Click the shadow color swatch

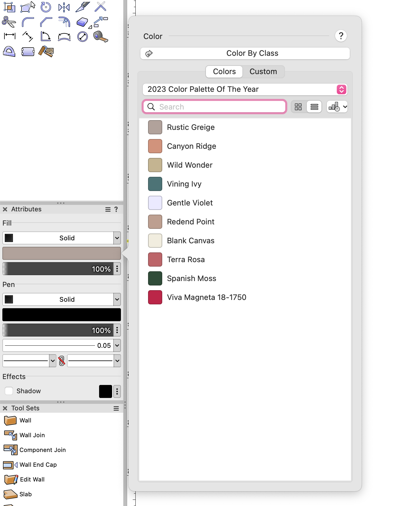coord(106,391)
